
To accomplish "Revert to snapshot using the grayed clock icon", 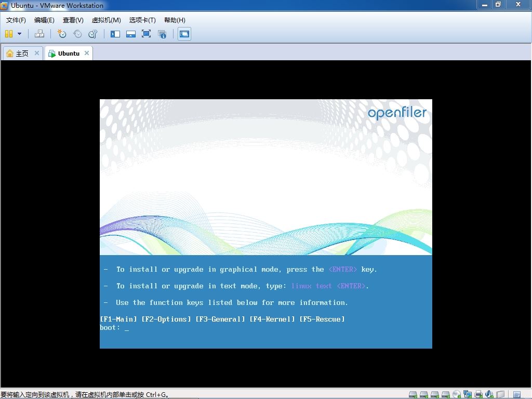I will [x=77, y=34].
